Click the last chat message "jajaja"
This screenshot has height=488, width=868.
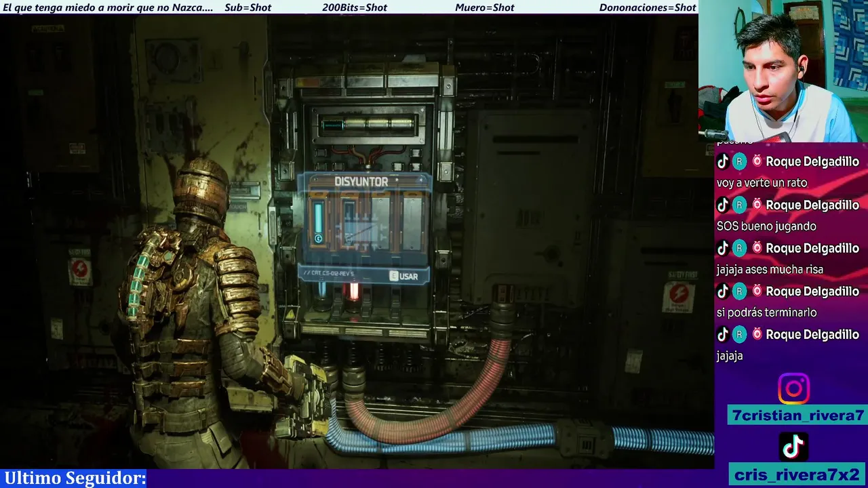(x=730, y=356)
